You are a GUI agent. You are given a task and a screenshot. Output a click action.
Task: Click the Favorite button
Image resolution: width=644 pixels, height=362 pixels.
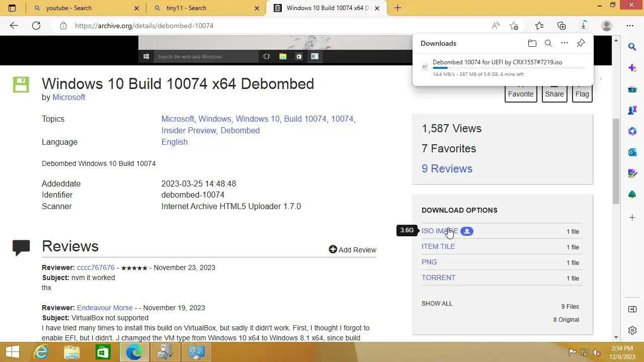[521, 94]
